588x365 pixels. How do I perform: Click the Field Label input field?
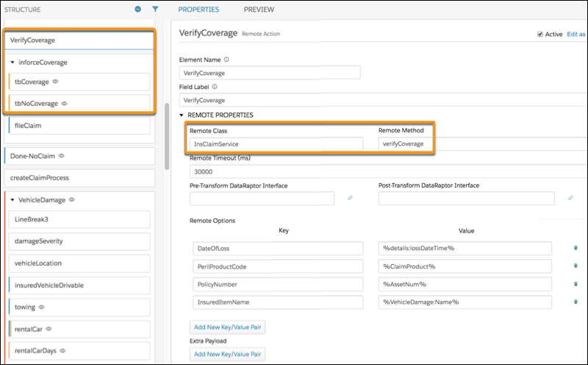[383, 100]
